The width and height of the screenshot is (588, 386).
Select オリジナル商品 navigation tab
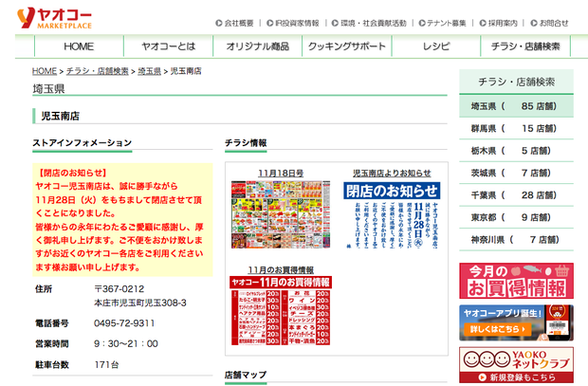pyautogui.click(x=257, y=46)
